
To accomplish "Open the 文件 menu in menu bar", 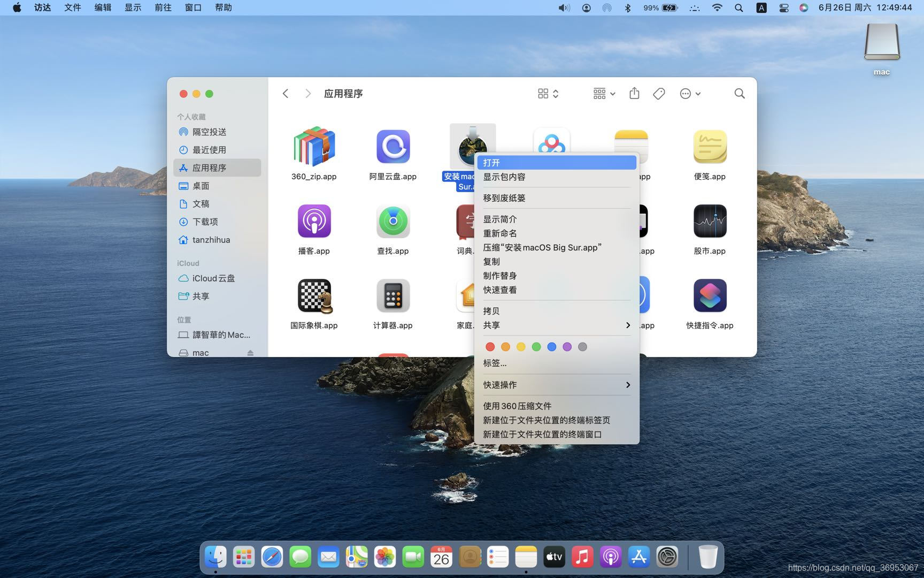I will point(73,7).
